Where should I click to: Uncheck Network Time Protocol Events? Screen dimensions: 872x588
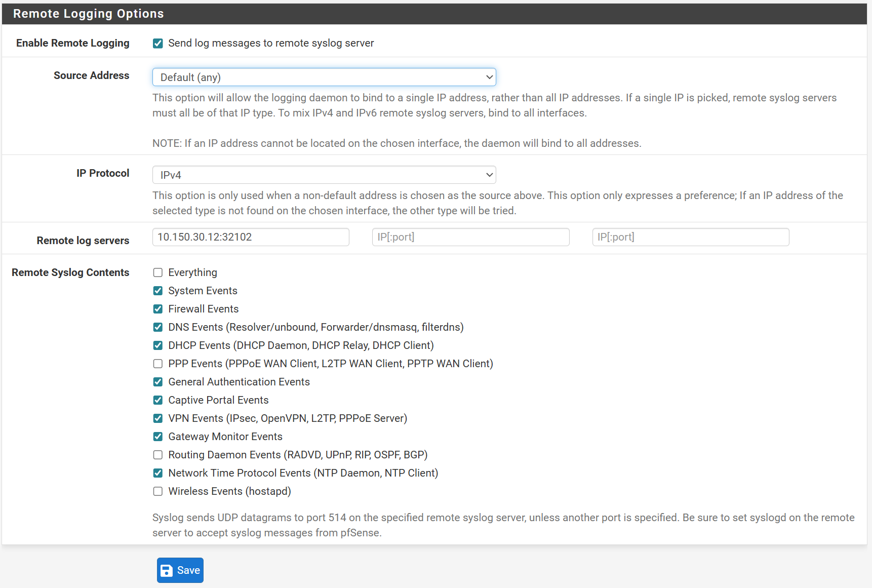pos(157,473)
